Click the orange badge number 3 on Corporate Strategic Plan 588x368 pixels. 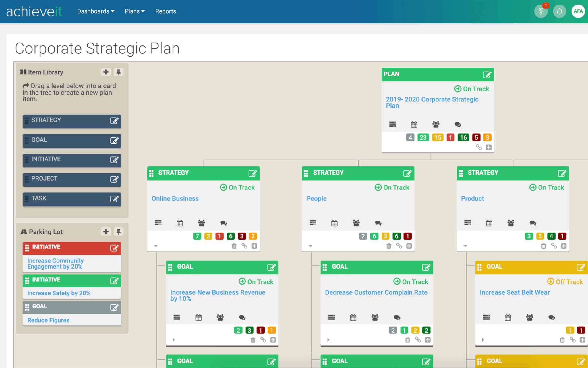point(487,137)
